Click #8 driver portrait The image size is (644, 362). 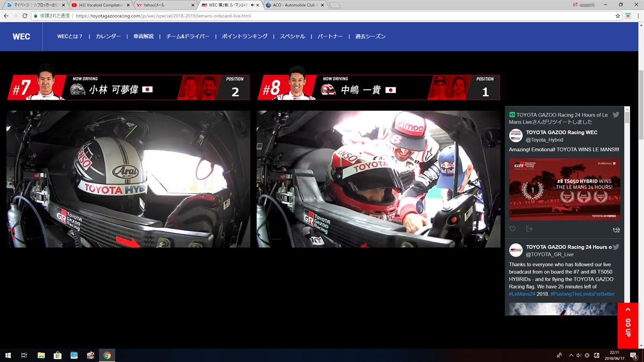(x=296, y=82)
